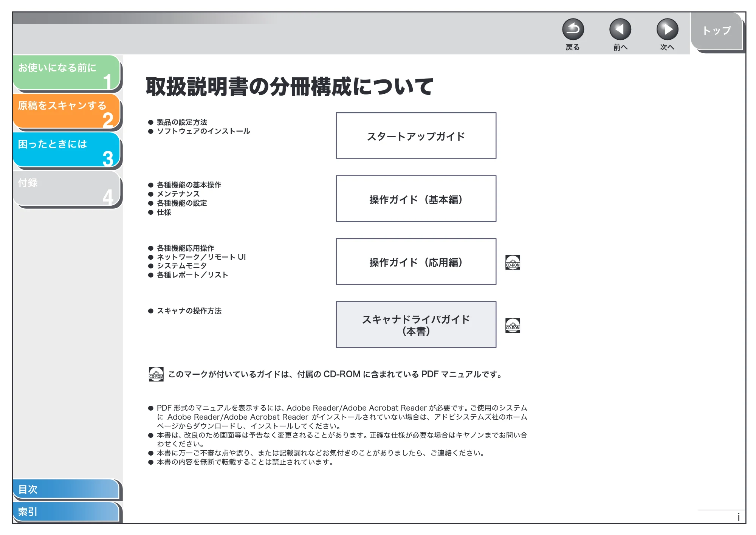Select the 操作ガイド（応用編） box
Viewport: 756px width, 535px height.
[x=416, y=262]
